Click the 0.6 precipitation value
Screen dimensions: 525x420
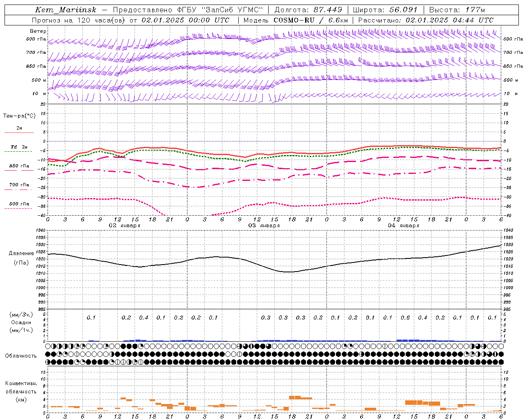coord(405,317)
